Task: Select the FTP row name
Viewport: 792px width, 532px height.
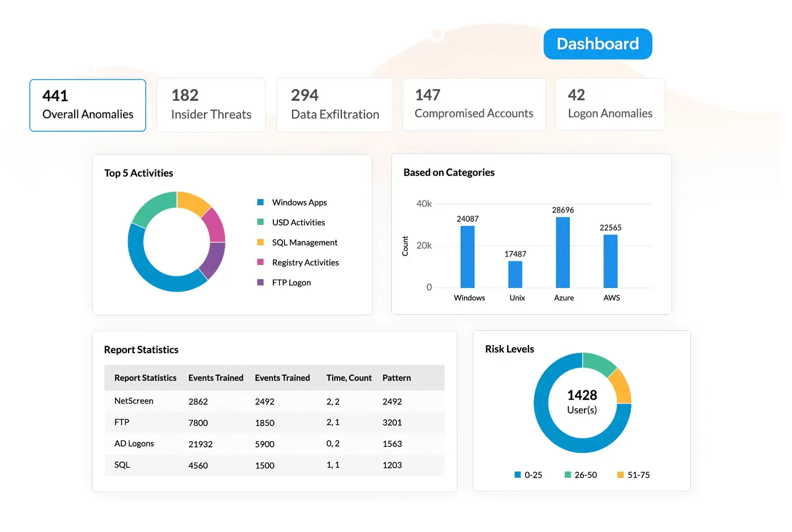Action: click(122, 422)
